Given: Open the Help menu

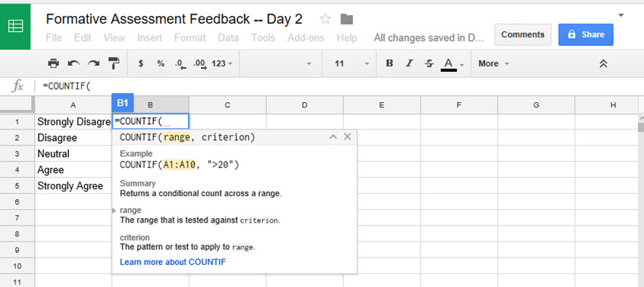Looking at the screenshot, I should [x=347, y=38].
